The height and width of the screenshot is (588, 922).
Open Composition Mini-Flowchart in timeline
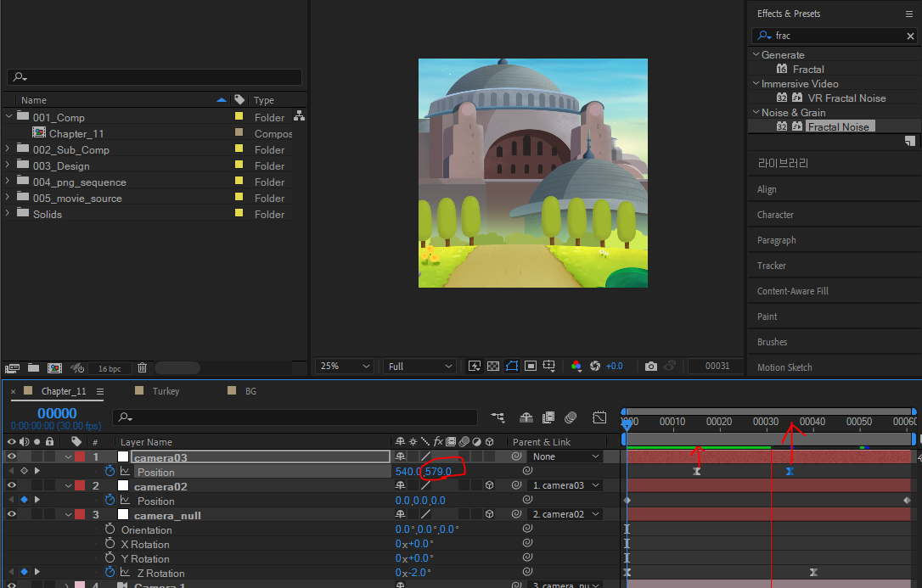[x=498, y=417]
